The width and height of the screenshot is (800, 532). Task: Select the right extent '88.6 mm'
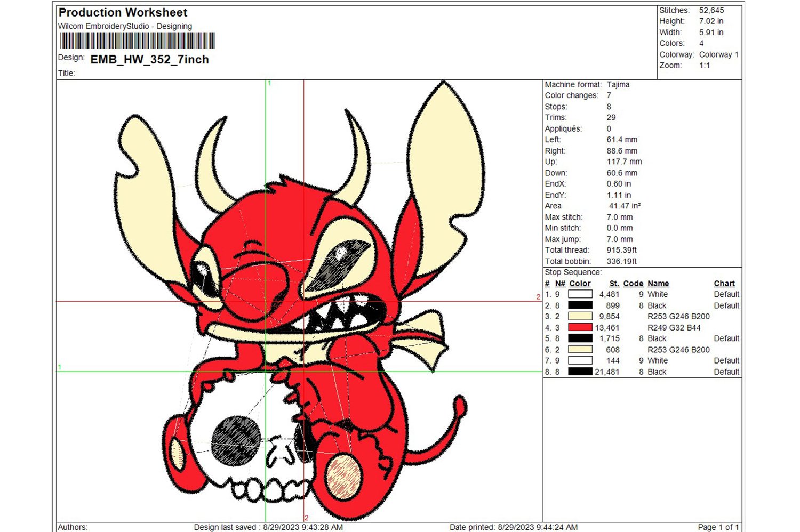coord(622,151)
